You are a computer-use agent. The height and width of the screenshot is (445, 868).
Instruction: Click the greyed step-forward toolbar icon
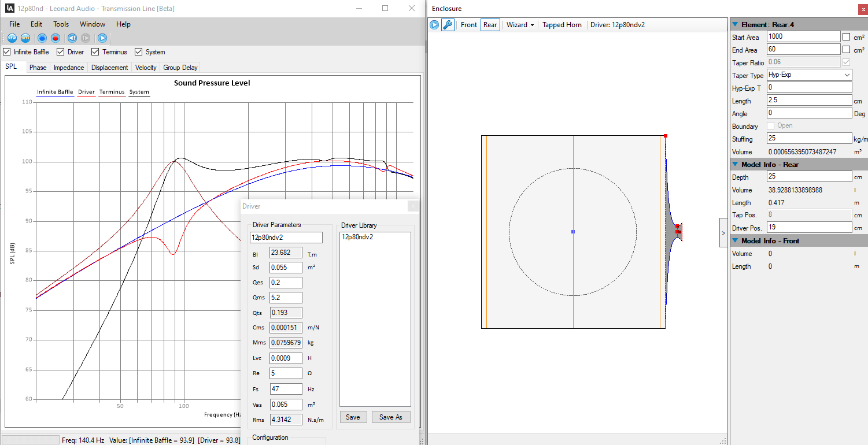[86, 38]
